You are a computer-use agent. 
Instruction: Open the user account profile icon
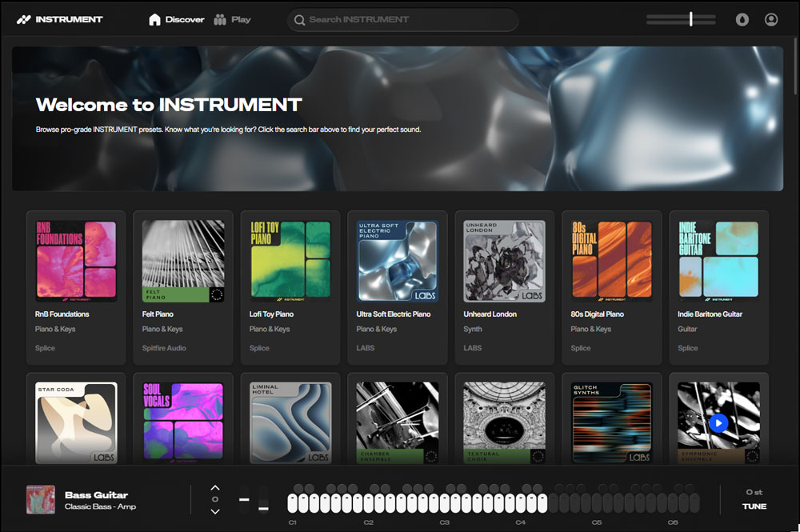pos(771,20)
